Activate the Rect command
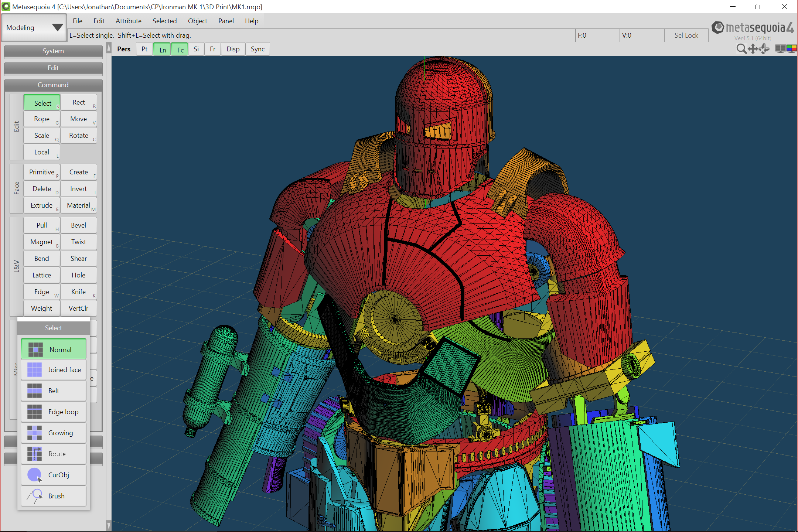 point(79,102)
